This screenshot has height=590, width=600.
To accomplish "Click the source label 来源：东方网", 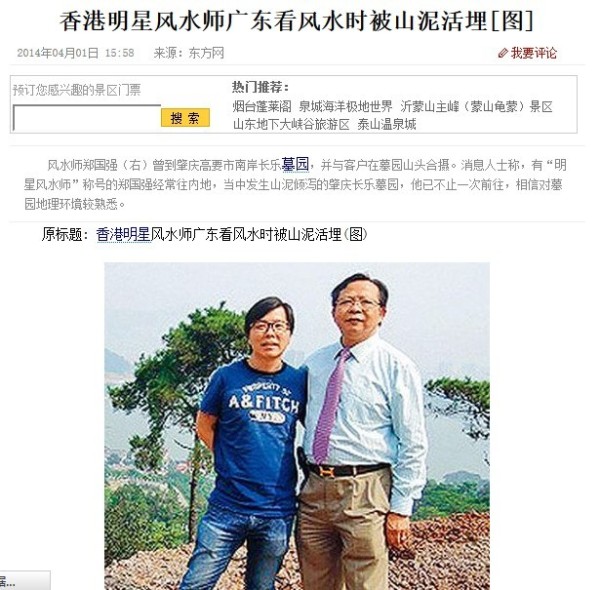I will click(x=189, y=53).
